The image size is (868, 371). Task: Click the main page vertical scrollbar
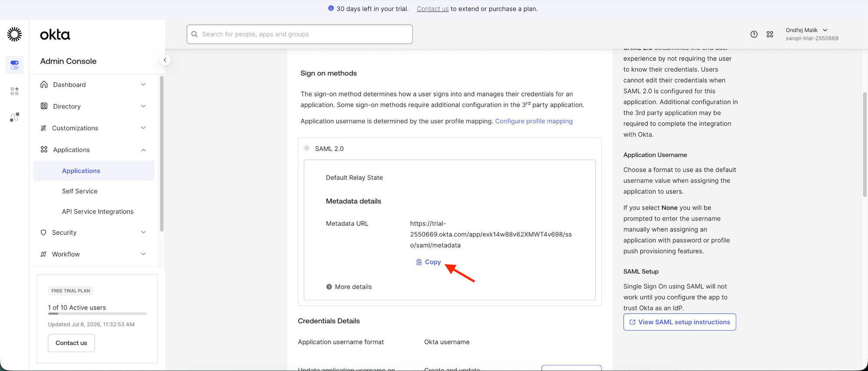[865, 145]
